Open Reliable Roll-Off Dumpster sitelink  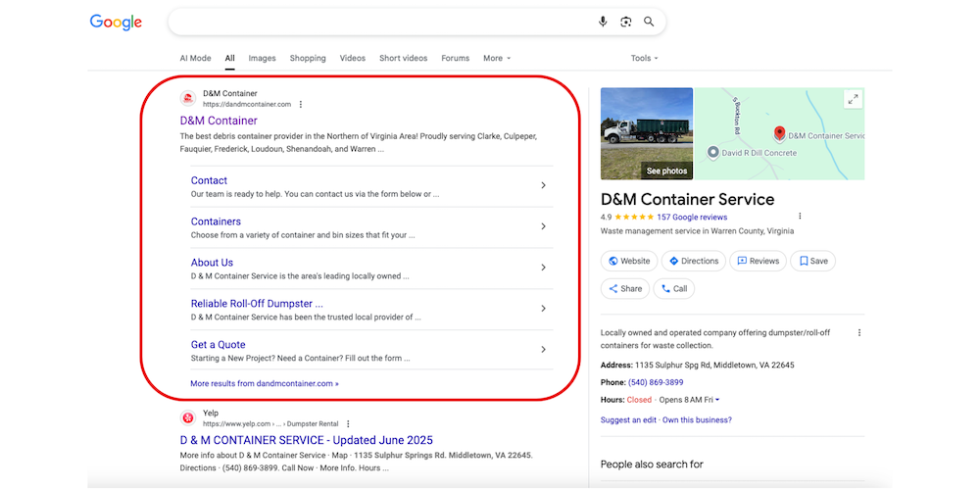257,304
